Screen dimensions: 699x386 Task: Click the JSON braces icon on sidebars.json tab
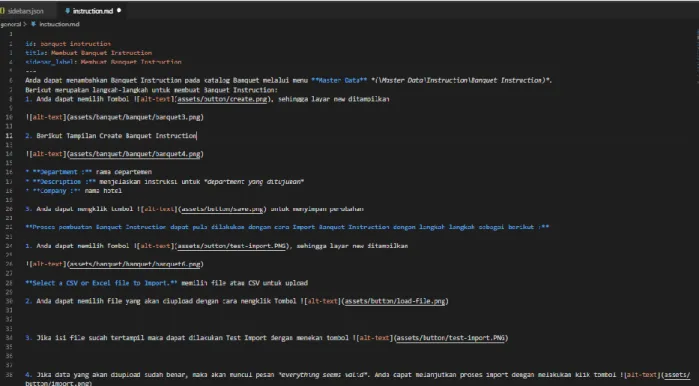2,11
